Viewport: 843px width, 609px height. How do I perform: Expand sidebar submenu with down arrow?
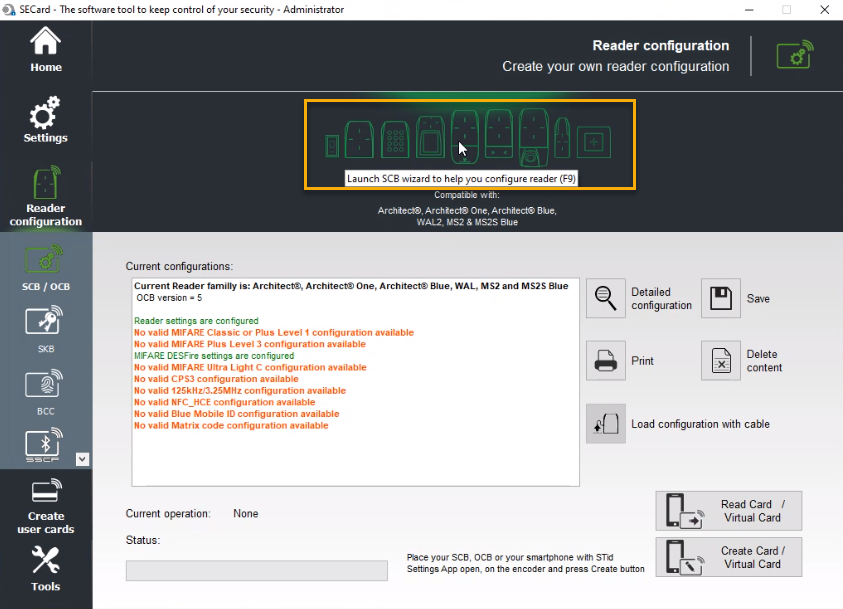pos(83,459)
